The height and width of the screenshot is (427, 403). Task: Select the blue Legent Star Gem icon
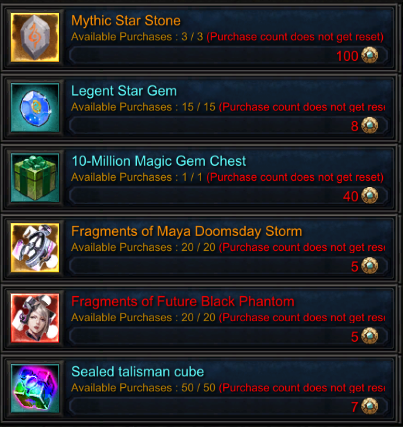point(35,108)
